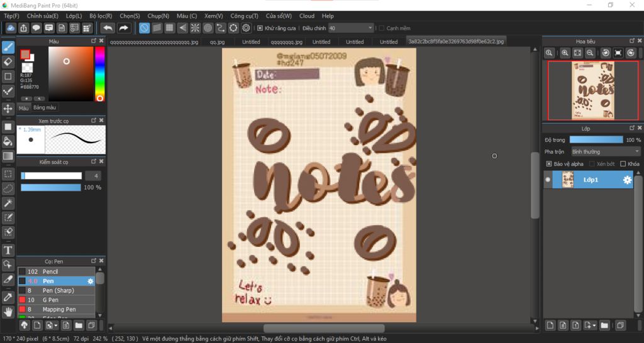Select the Bucket fill tool
The image size is (644, 343).
[x=8, y=141]
